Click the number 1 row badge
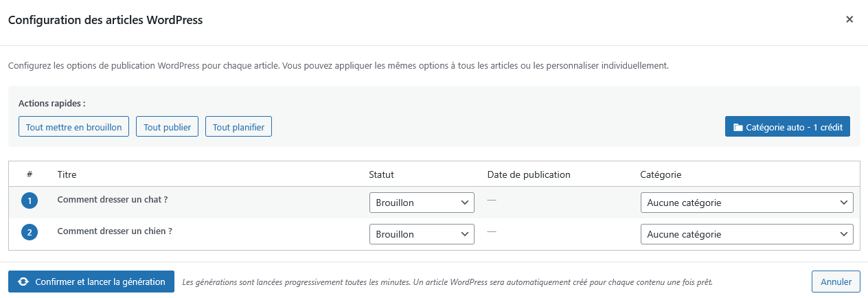The height and width of the screenshot is (298, 868). pyautogui.click(x=30, y=201)
